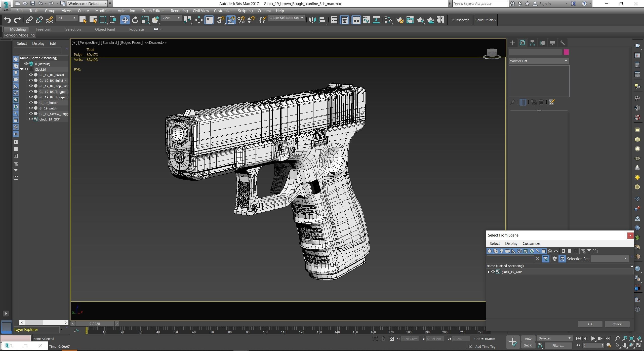Image resolution: width=644 pixels, height=351 pixels.
Task: Select the Move tool in main toolbar
Action: click(125, 20)
